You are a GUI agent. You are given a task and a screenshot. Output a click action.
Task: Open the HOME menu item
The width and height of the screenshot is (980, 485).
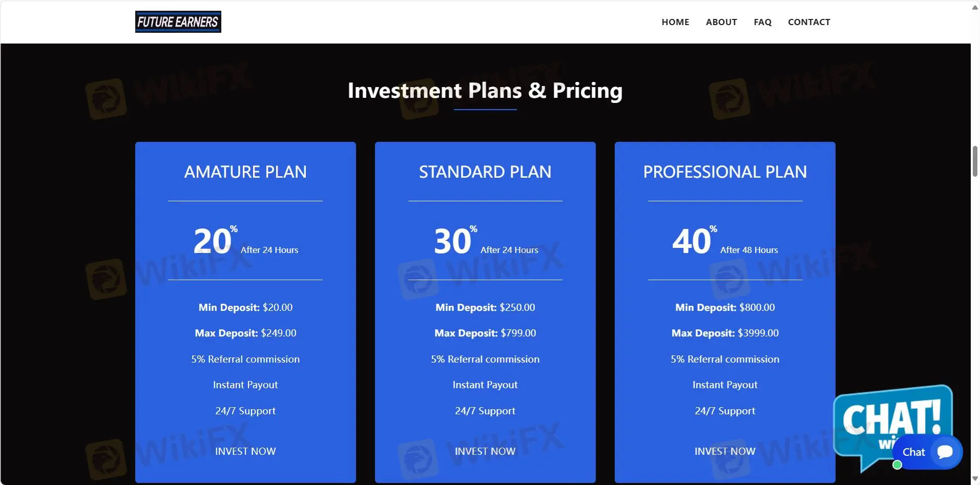pos(675,22)
